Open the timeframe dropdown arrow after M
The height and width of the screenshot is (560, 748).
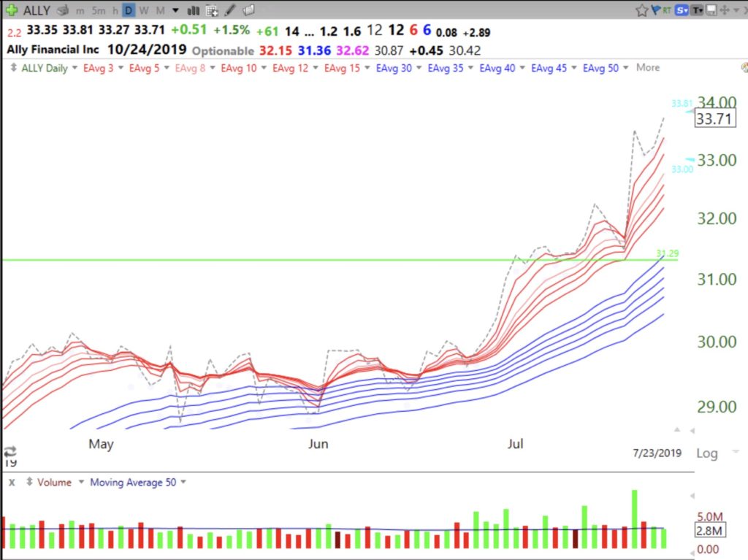coord(175,10)
